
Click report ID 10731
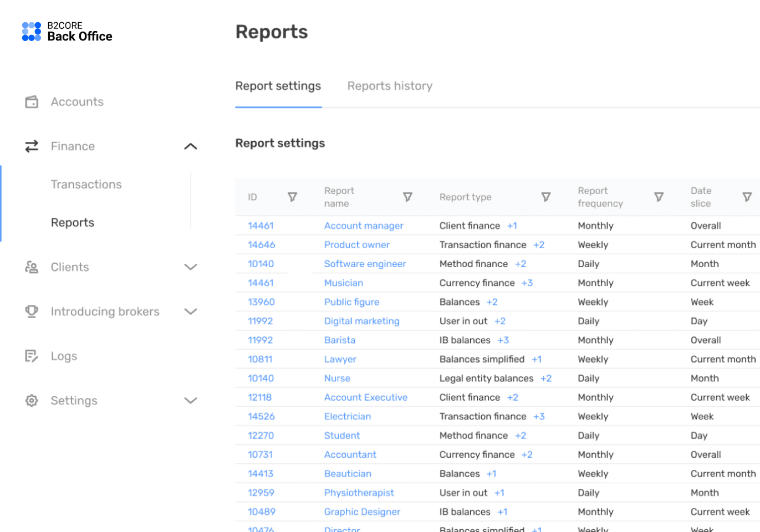coord(261,455)
